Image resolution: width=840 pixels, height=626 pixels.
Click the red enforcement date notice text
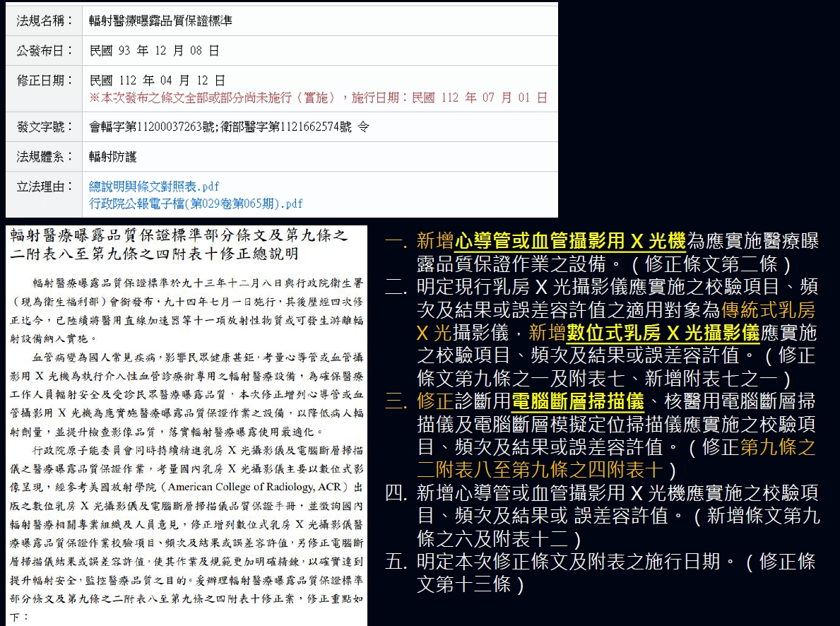pyautogui.click(x=318, y=98)
